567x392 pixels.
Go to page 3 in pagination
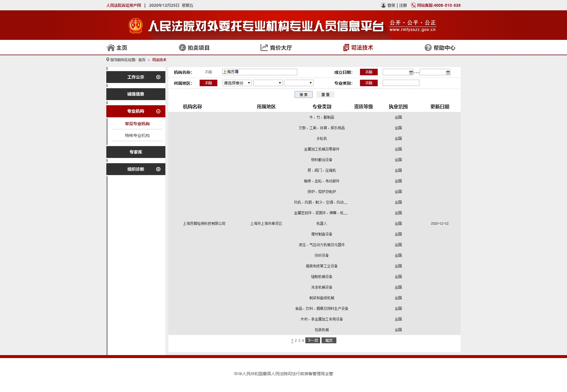pyautogui.click(x=299, y=341)
